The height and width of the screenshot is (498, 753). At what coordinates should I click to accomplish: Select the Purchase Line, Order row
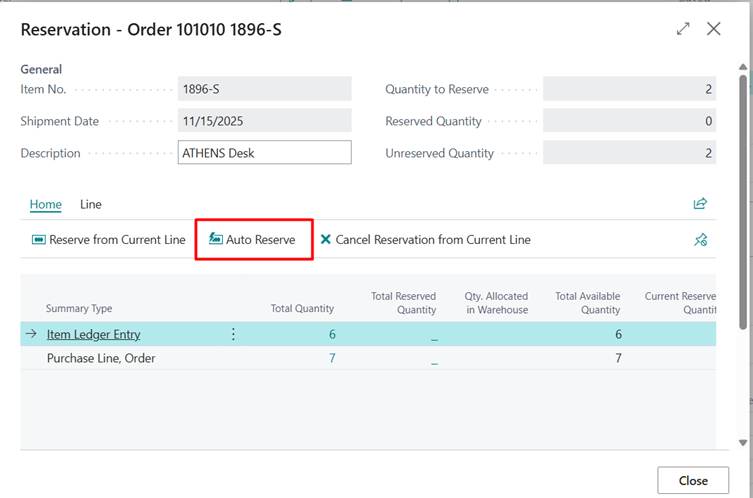point(101,358)
